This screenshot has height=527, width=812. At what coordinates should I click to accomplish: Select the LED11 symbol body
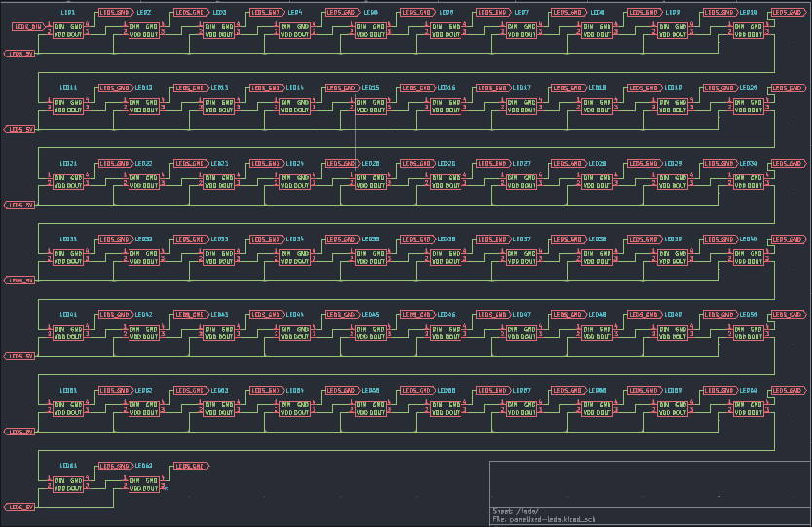pyautogui.click(x=68, y=106)
